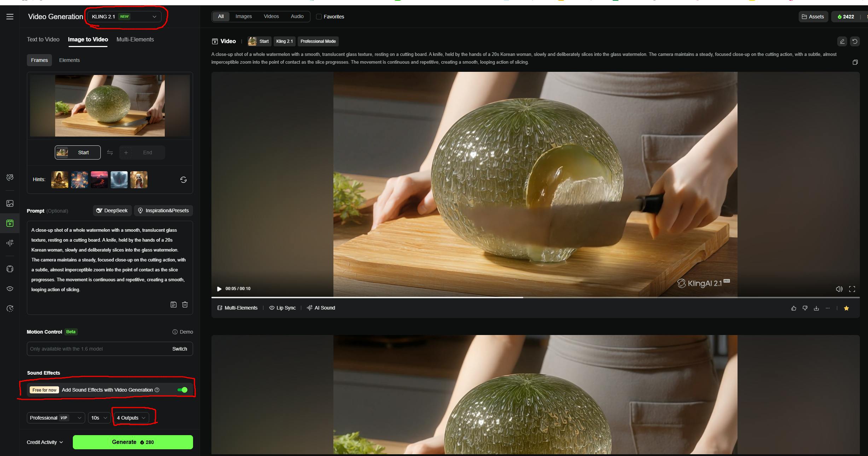Select the first hint thumbnail
The height and width of the screenshot is (456, 868).
[x=60, y=180]
